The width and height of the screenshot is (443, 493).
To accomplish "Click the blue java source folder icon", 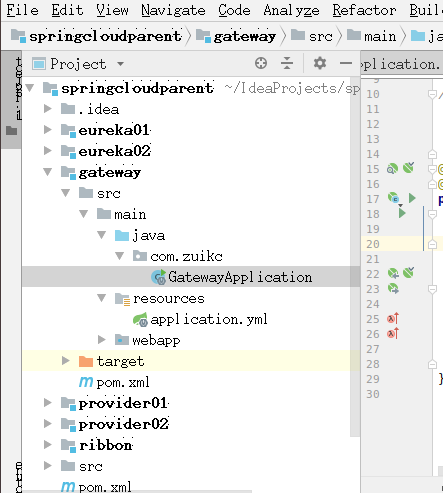I will (x=122, y=235).
